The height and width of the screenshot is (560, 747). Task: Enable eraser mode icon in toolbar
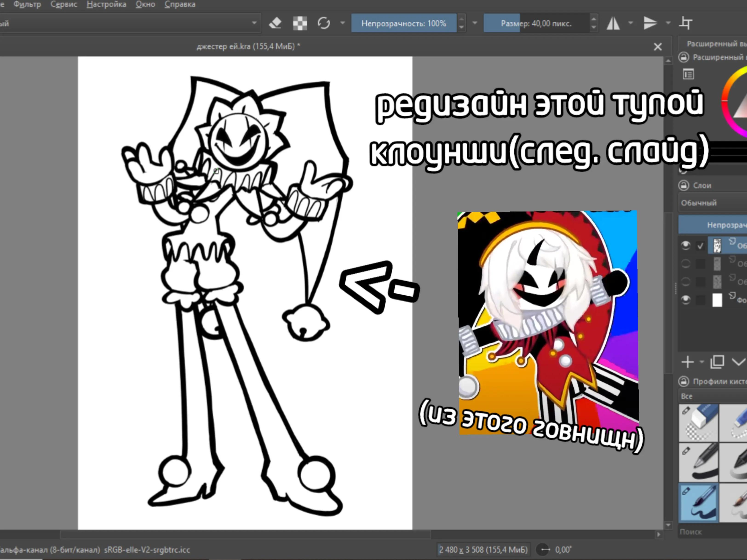(x=275, y=23)
